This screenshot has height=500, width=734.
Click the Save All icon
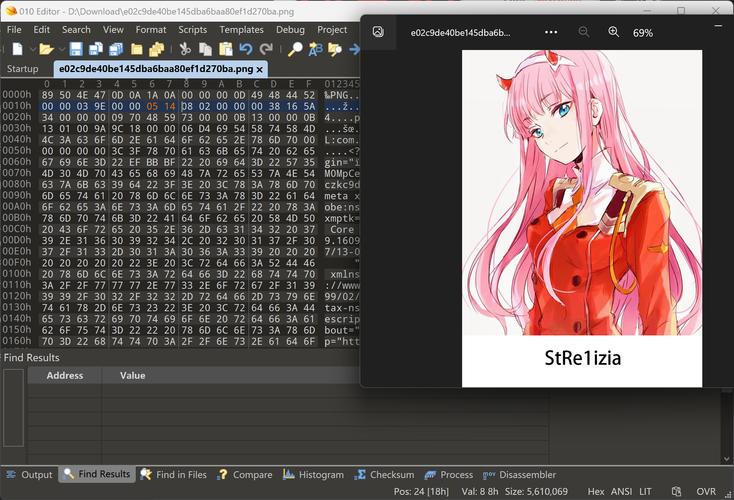[116, 49]
